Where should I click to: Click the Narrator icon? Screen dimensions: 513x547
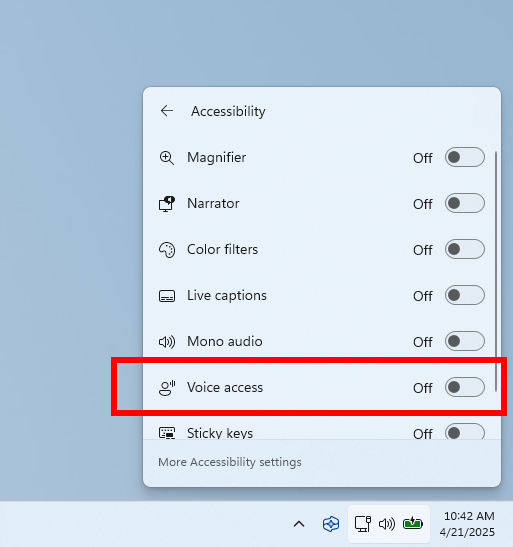click(x=167, y=204)
